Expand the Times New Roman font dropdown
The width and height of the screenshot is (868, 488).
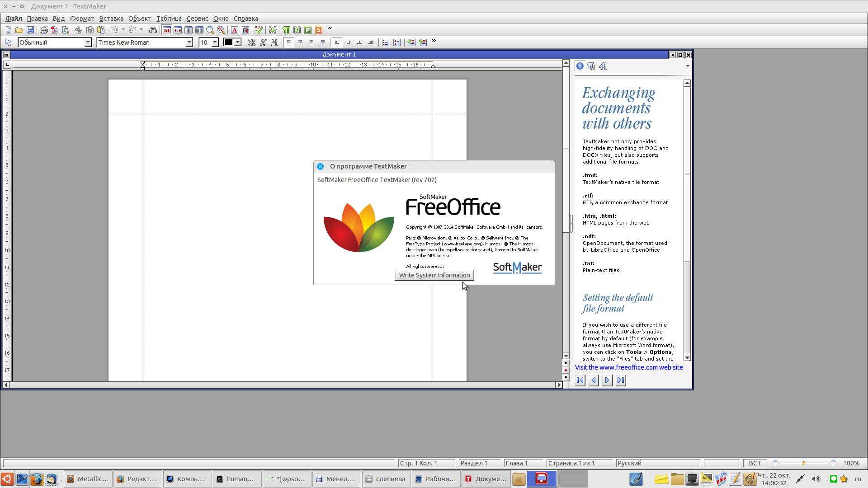[x=189, y=42]
